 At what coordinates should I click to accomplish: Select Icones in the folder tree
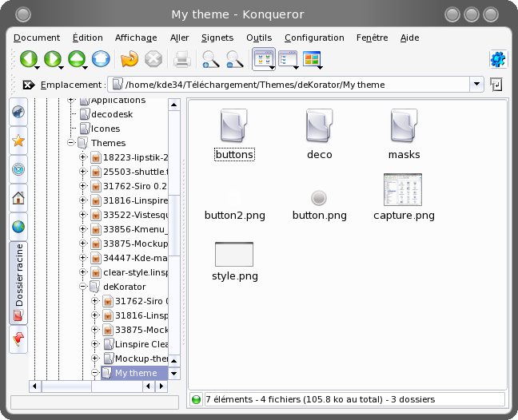click(100, 129)
